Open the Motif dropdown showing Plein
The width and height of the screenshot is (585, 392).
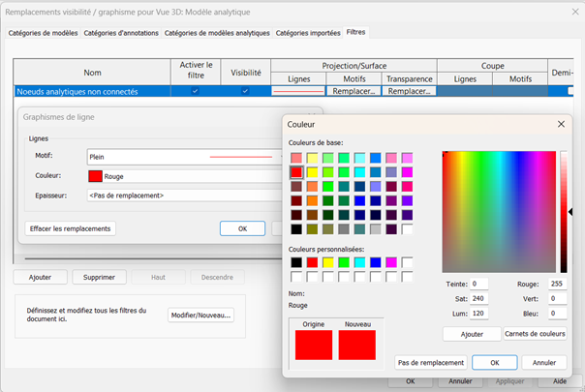pyautogui.click(x=185, y=157)
